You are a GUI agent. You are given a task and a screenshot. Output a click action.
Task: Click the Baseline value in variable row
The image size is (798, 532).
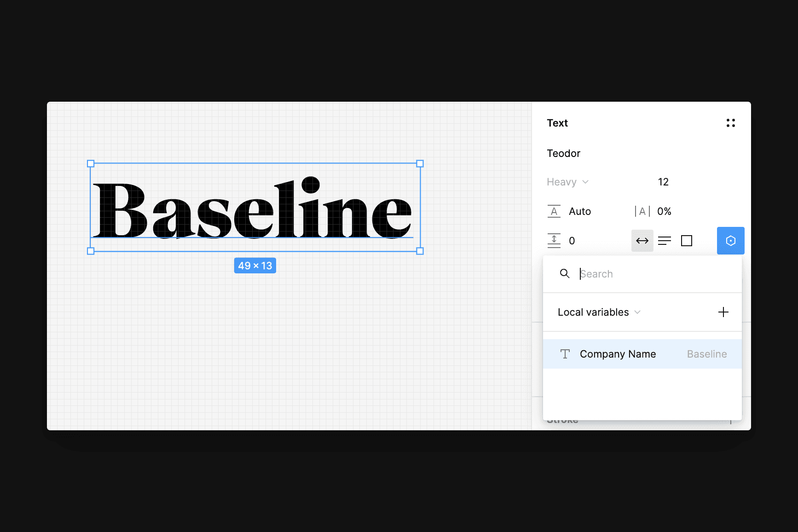[x=707, y=354]
